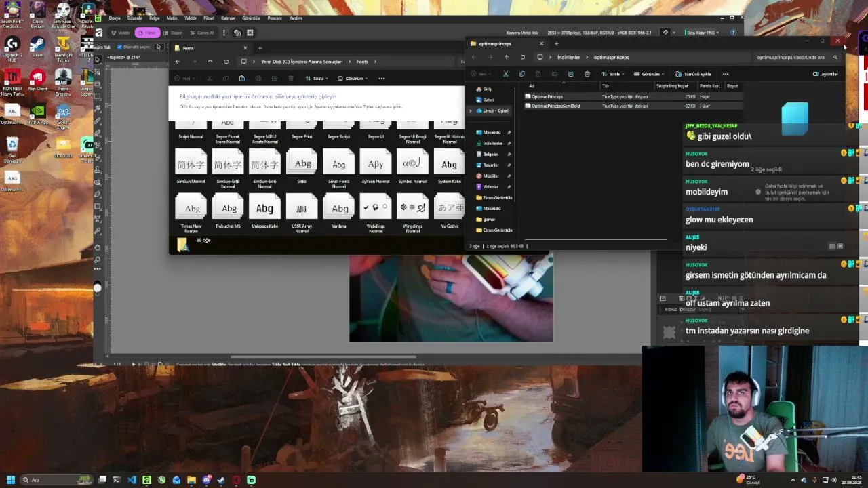Viewport: 868px width, 488px height.
Task: Open the Dosya menu
Action: pyautogui.click(x=114, y=18)
